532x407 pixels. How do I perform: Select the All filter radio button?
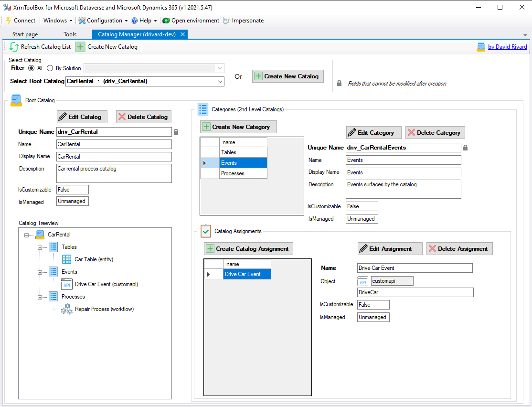[x=32, y=68]
